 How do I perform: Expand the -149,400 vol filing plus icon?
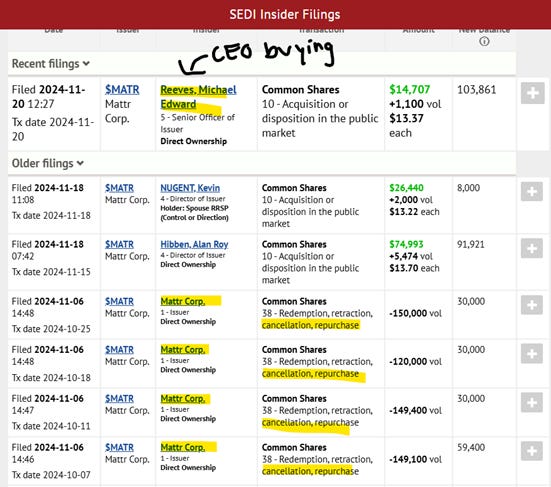(532, 402)
